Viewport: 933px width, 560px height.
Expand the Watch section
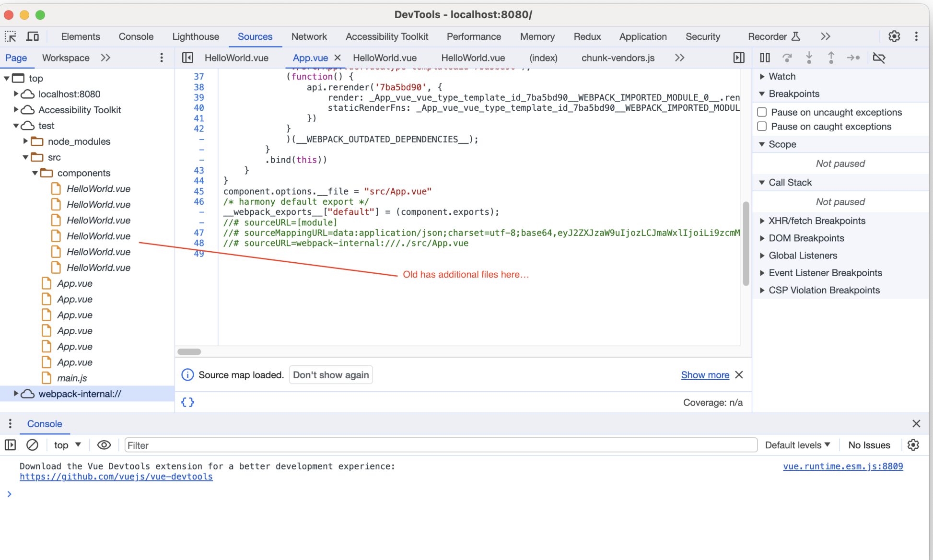click(x=762, y=76)
